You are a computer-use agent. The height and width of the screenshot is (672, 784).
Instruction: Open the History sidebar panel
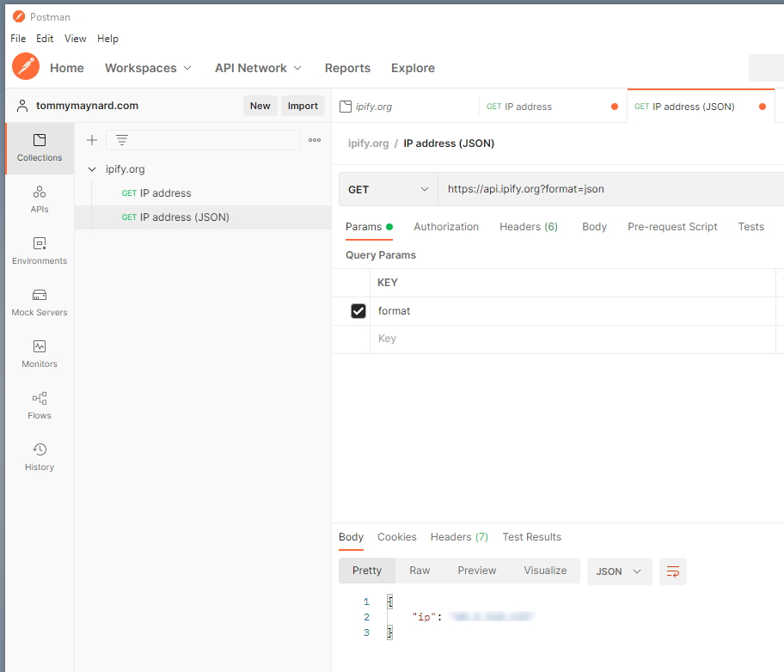(40, 457)
